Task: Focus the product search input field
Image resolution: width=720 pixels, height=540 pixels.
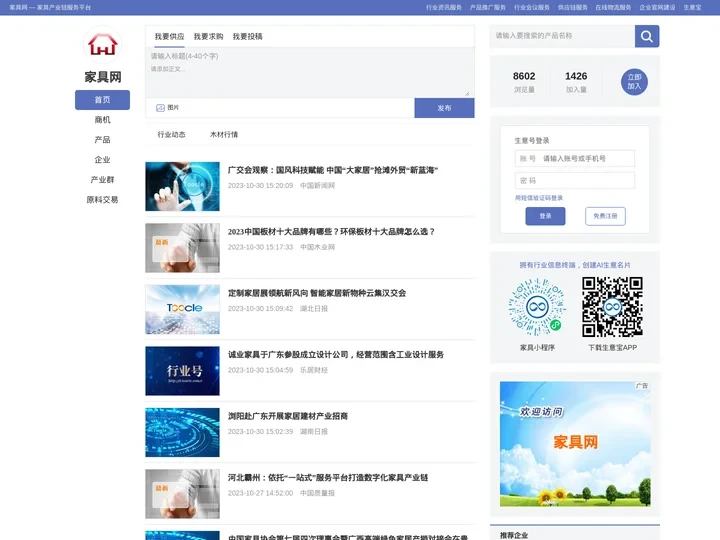Action: coord(562,36)
